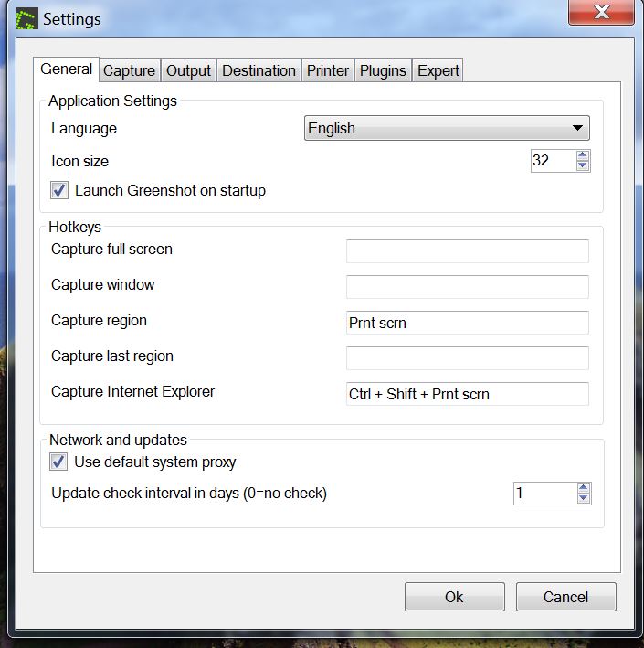Screen dimensions: 644x648
Task: Open the Expert settings tab
Action: coord(438,70)
